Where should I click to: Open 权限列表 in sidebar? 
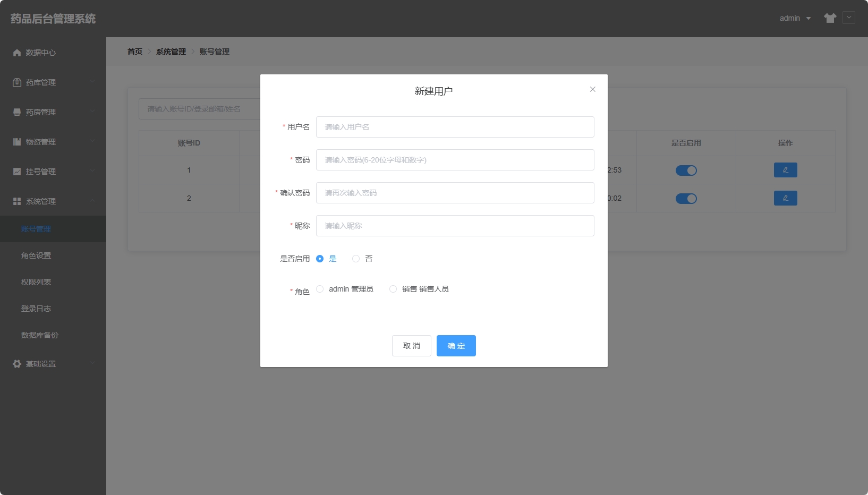tap(53, 282)
